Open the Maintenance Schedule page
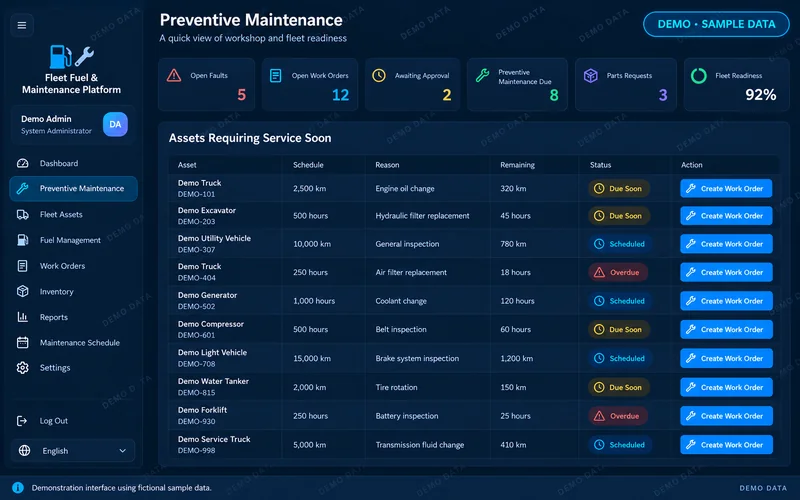The image size is (800, 500). pos(73,342)
